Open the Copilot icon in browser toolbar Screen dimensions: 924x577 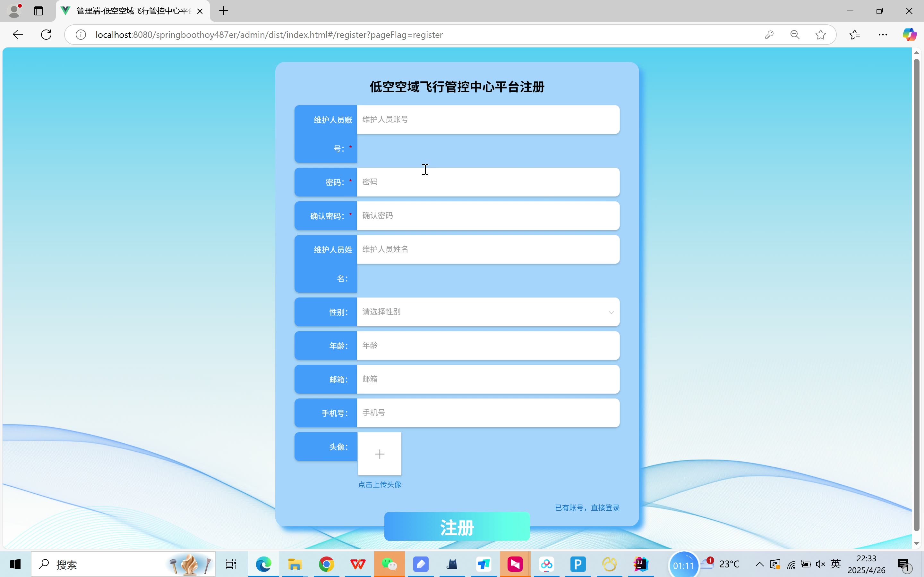point(909,35)
